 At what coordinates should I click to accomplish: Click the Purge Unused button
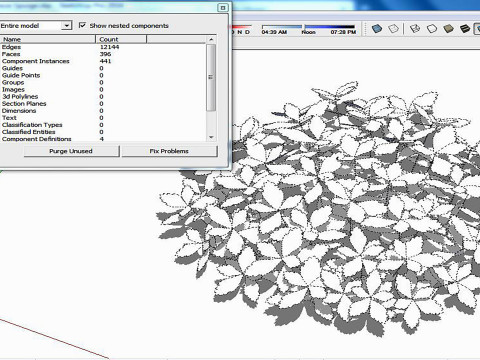click(71, 151)
